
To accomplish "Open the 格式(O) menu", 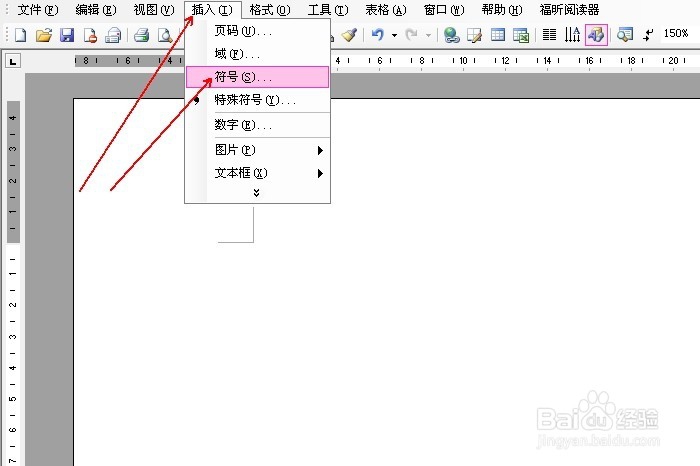I will [270, 10].
